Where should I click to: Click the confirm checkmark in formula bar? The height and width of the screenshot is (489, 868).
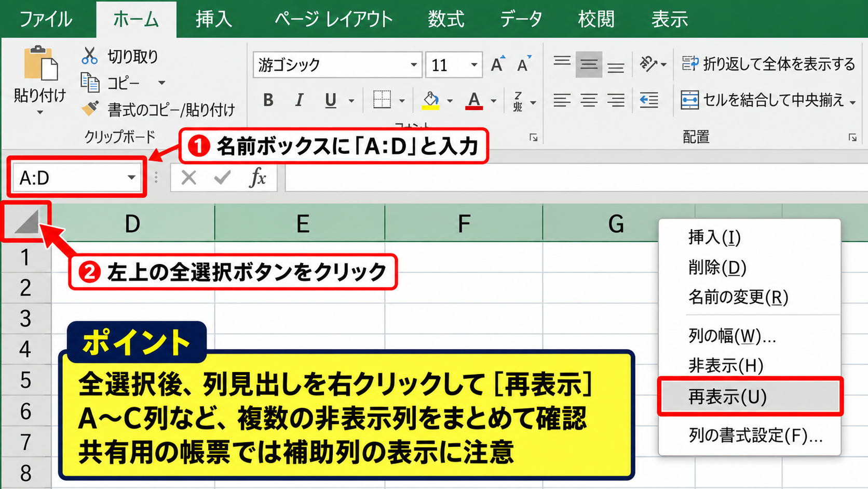(x=222, y=178)
